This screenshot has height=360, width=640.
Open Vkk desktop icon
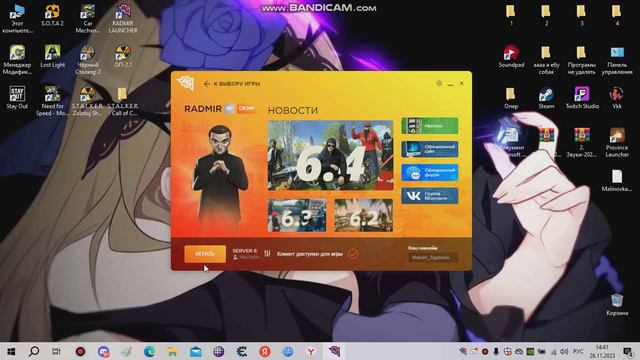tap(617, 98)
